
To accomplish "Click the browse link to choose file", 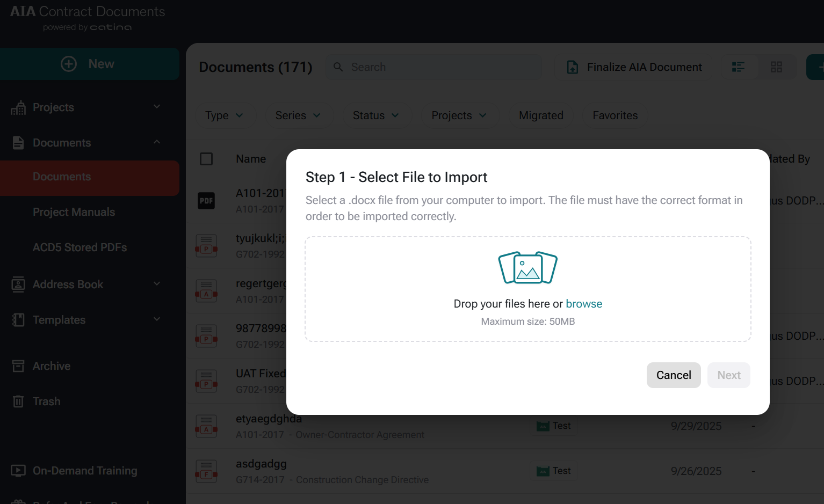I will pyautogui.click(x=584, y=304).
